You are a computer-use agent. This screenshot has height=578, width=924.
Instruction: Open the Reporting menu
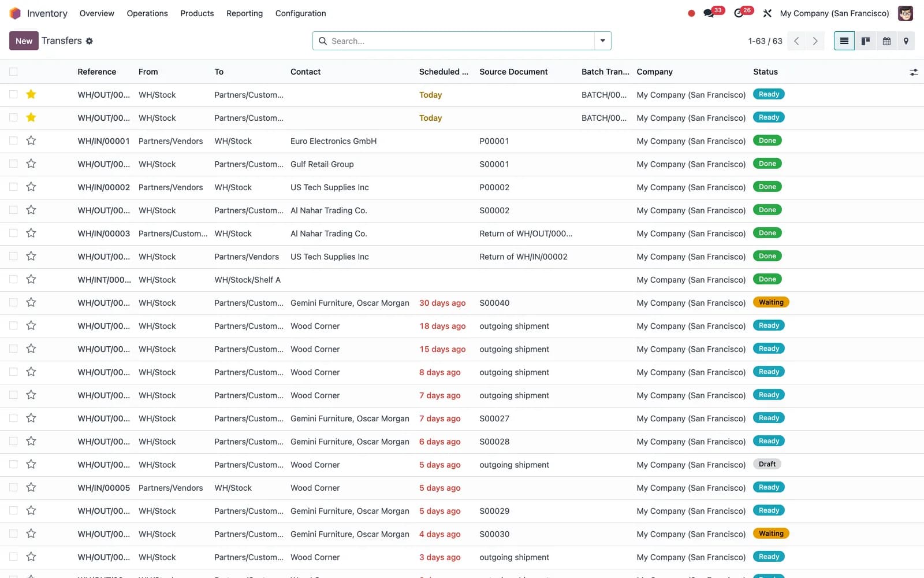tap(244, 13)
